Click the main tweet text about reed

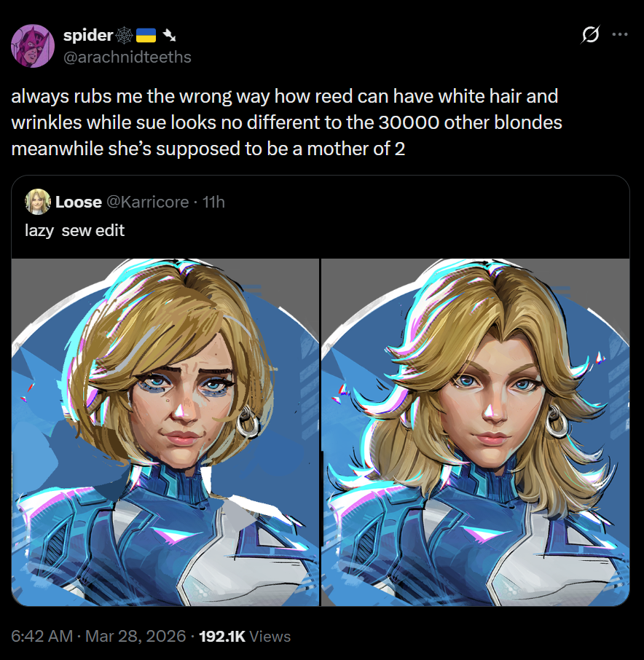pos(286,122)
